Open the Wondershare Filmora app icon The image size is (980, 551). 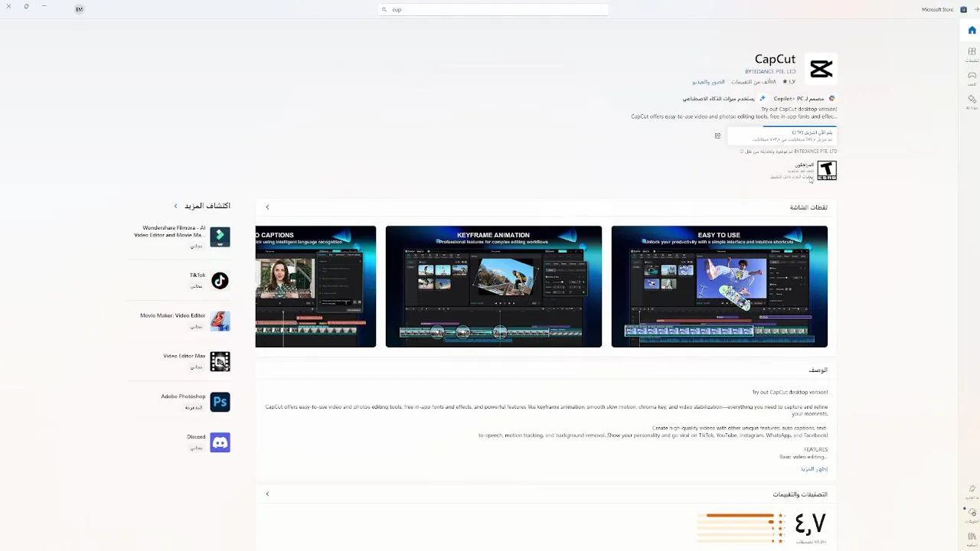[x=220, y=236]
